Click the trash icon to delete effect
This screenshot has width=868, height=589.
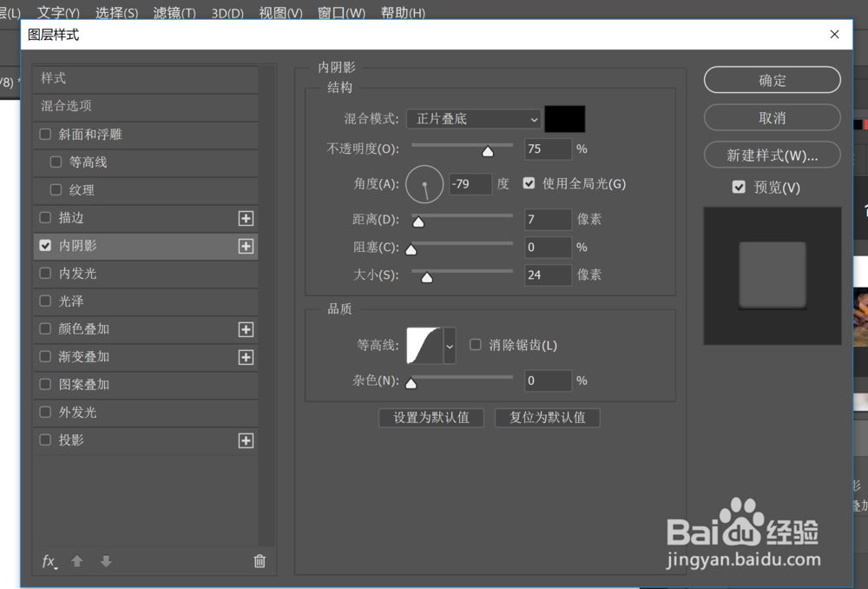click(x=259, y=562)
